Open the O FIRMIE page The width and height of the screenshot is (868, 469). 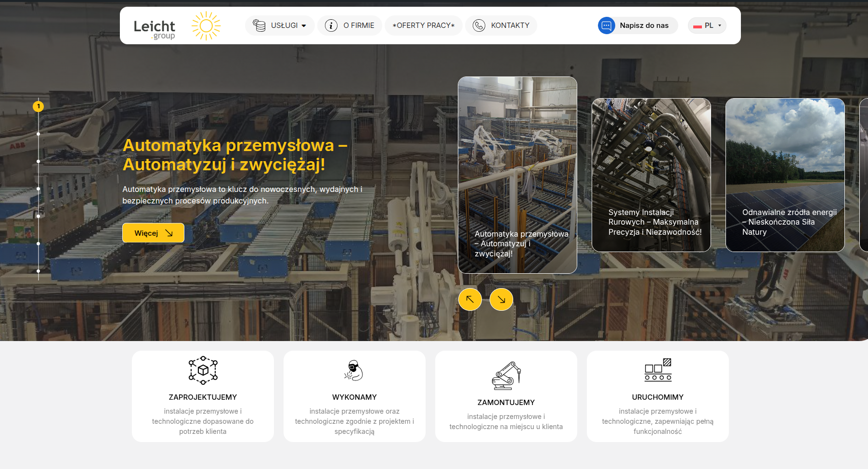tap(359, 25)
